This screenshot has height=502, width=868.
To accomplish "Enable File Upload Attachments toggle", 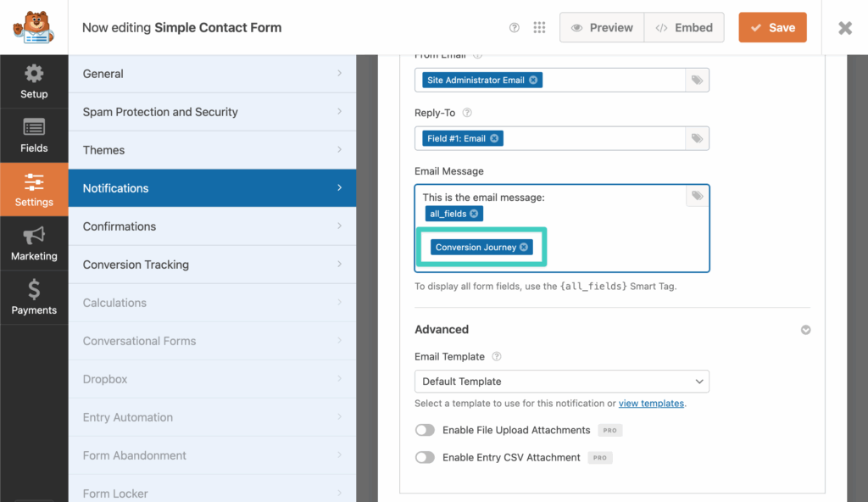I will pos(425,430).
